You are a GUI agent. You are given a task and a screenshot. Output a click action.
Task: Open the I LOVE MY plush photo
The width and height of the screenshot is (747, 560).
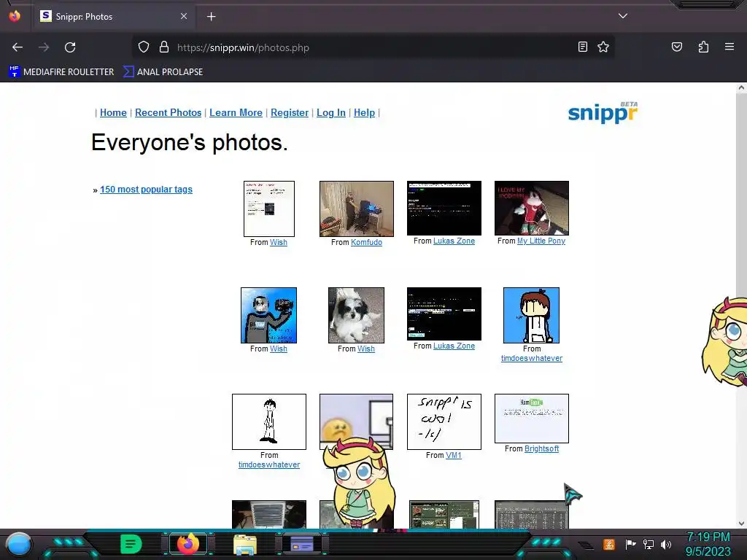click(532, 208)
